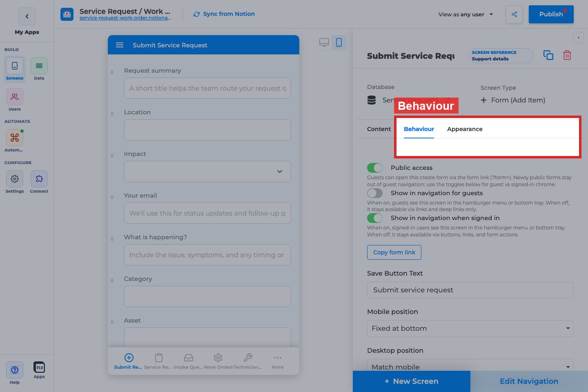Viewport: 588px width, 392px height.
Task: Open the Desktop position dropdown
Action: pyautogui.click(x=470, y=365)
